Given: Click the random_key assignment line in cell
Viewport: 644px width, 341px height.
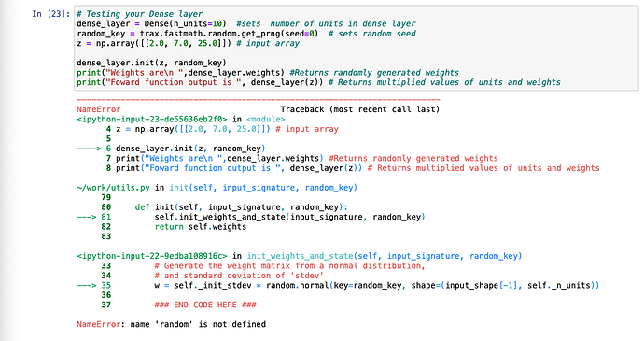Looking at the screenshot, I should (x=246, y=34).
